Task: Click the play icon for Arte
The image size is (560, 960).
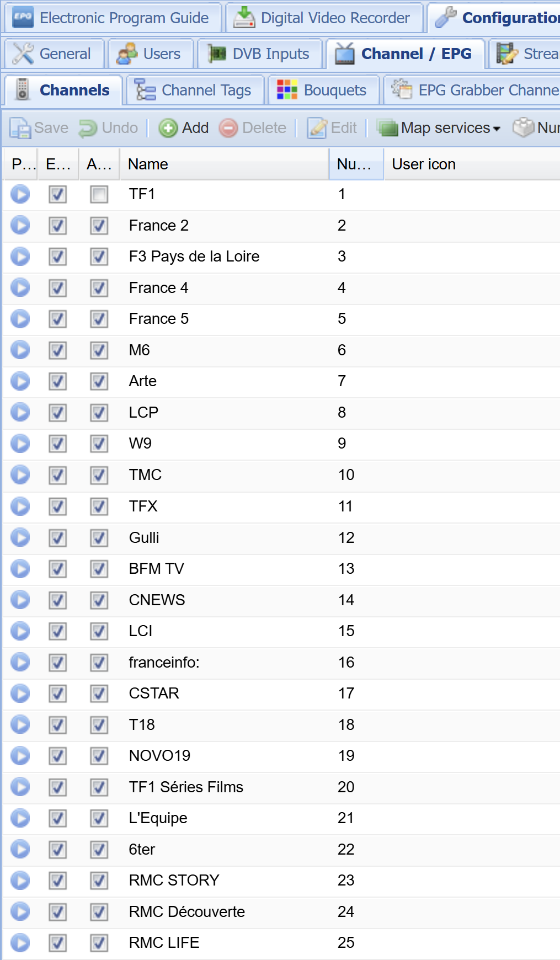Action: point(20,381)
